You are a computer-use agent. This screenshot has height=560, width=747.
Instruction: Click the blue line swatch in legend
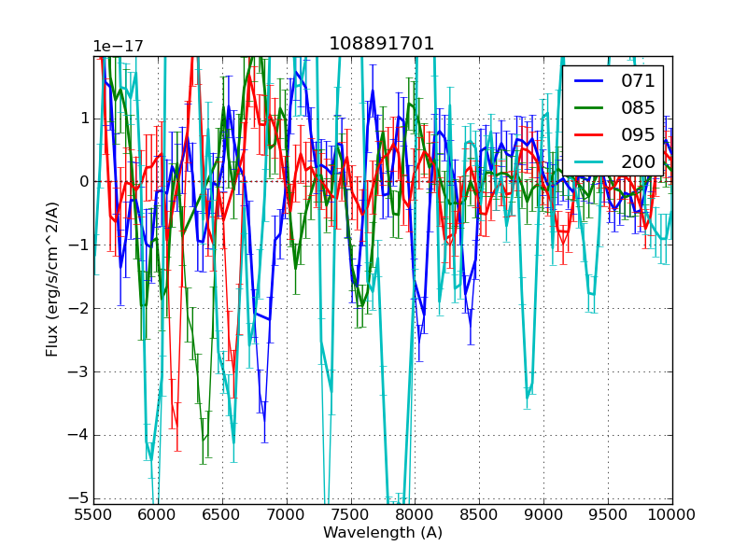(x=589, y=81)
